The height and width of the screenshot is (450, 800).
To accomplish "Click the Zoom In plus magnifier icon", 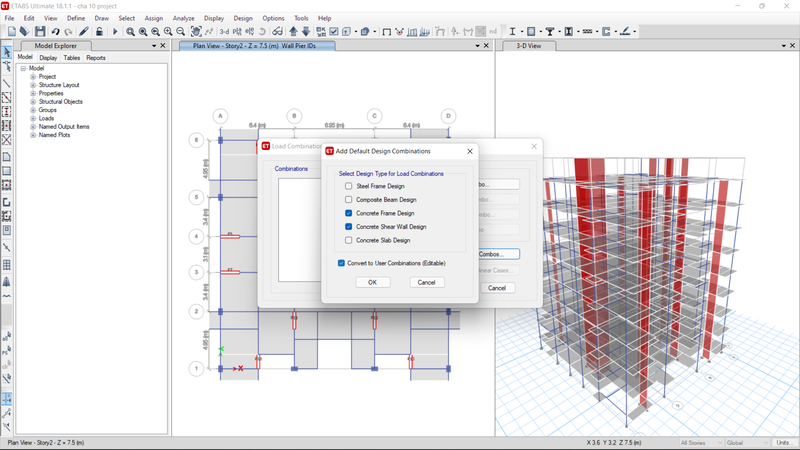I will [168, 32].
